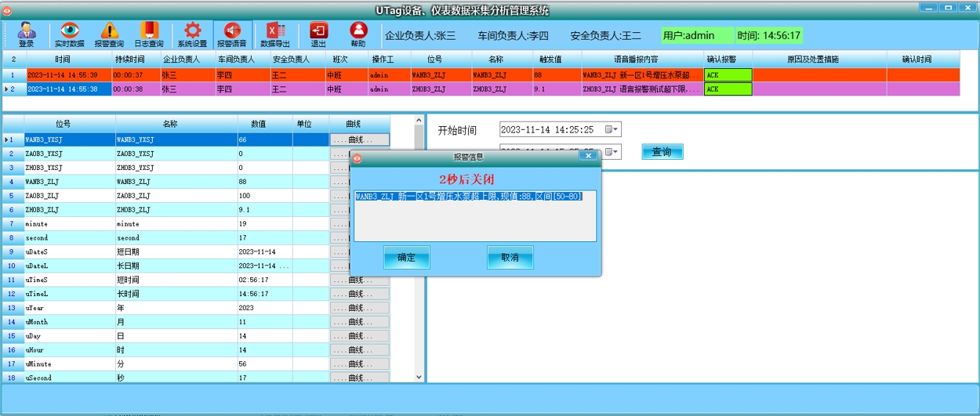Click 曲线 button for WANB3_YXSJ row
Image resolution: width=980 pixels, height=416 pixels.
click(359, 139)
